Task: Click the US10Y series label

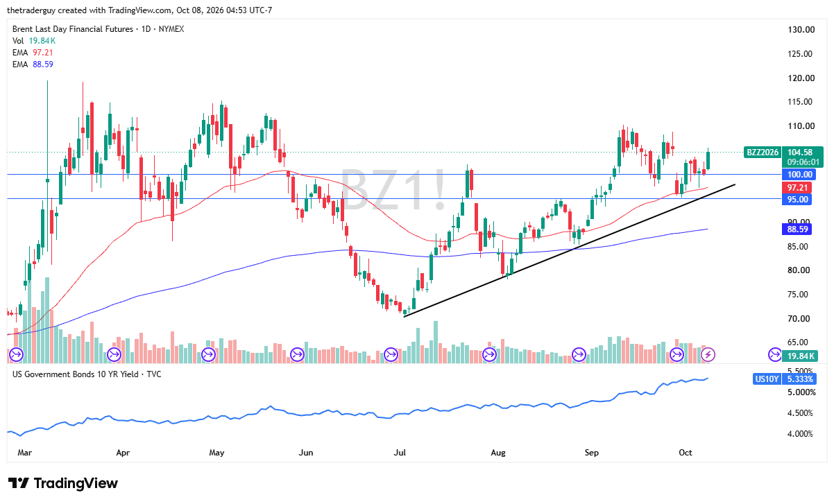Action: [766, 379]
